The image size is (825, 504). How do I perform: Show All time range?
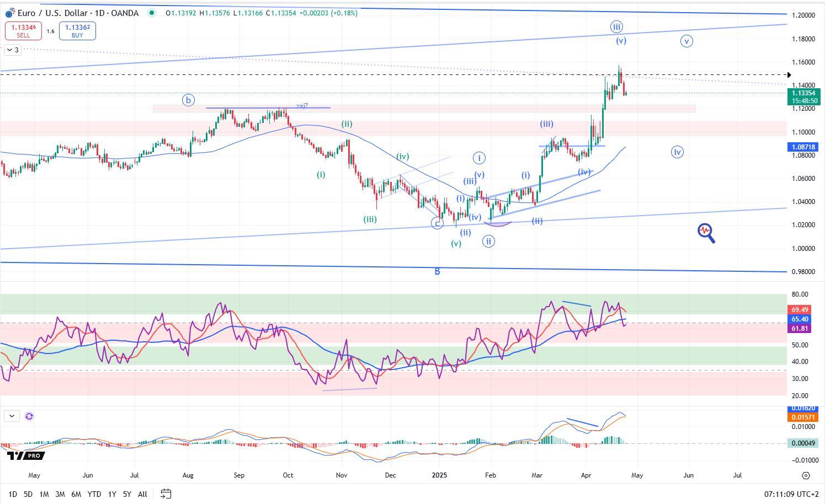[x=142, y=494]
